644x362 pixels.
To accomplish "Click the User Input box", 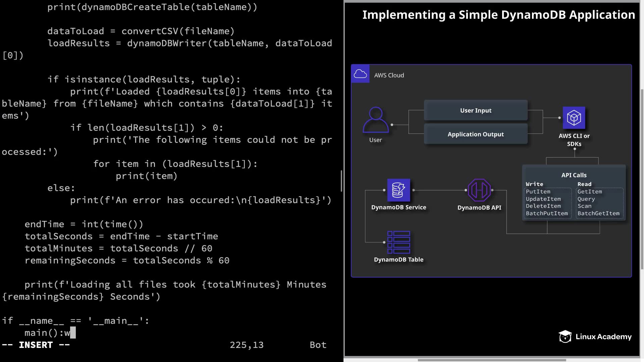I will click(475, 110).
